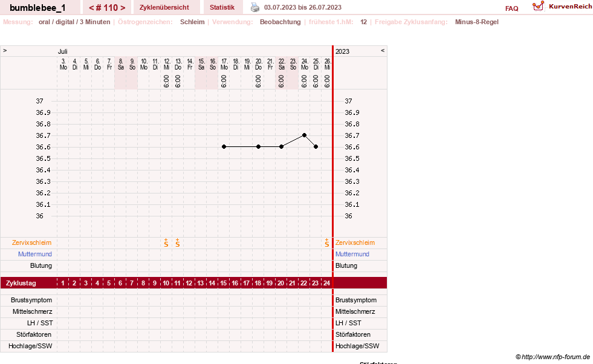Click the oral / digital / 3 Minuten value
Viewport: 593px width, 364px height.
pos(74,22)
